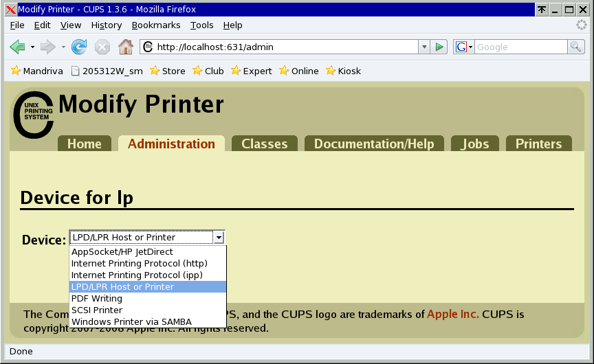Click the Device combo box arrow

coord(219,238)
